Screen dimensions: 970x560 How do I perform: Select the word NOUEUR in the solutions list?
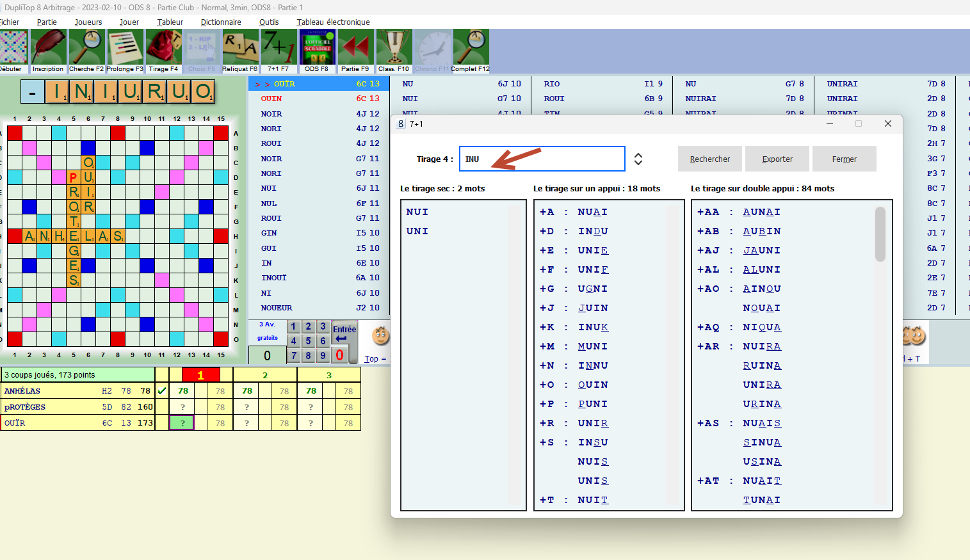(x=277, y=308)
